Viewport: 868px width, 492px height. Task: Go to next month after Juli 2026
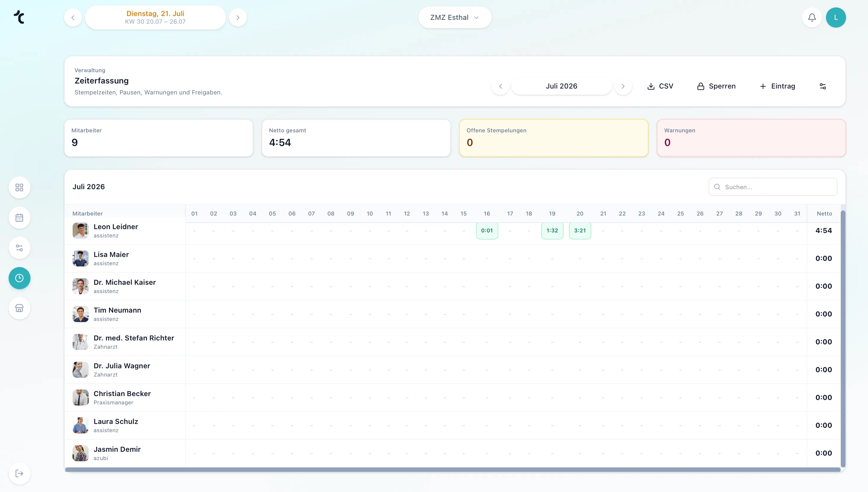(623, 86)
